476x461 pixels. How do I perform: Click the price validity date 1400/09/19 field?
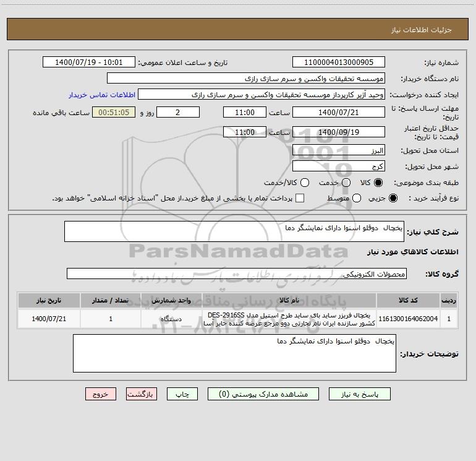[339, 132]
